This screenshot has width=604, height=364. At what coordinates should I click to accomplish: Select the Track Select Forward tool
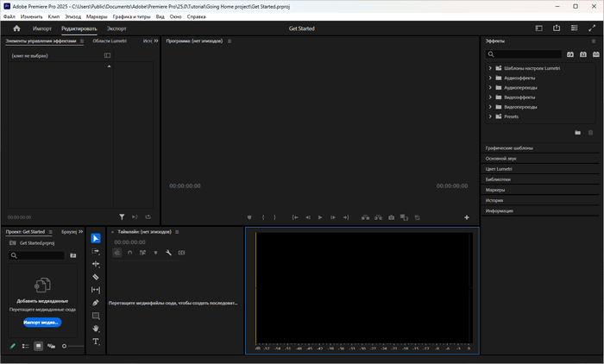(x=96, y=252)
